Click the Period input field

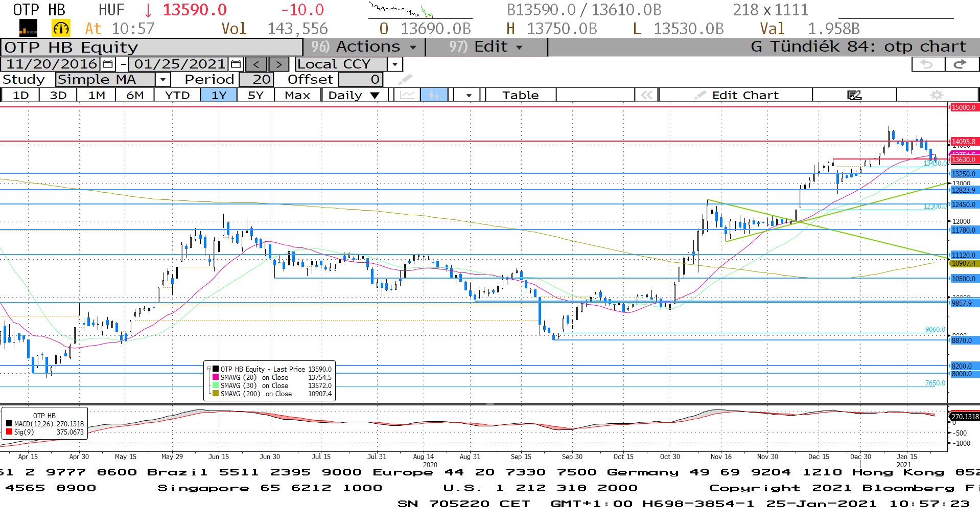256,79
